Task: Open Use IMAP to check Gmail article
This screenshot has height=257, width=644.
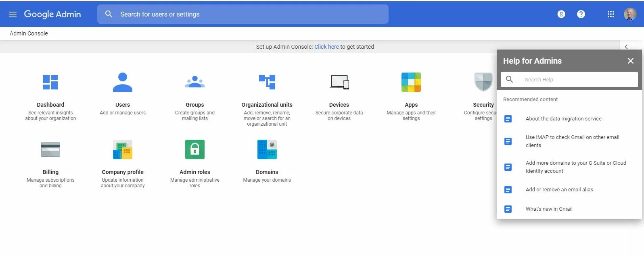Action: pyautogui.click(x=572, y=141)
